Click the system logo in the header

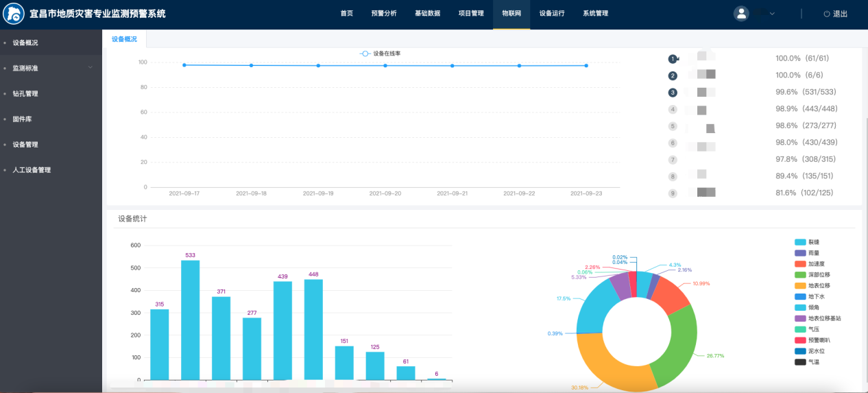tap(14, 14)
